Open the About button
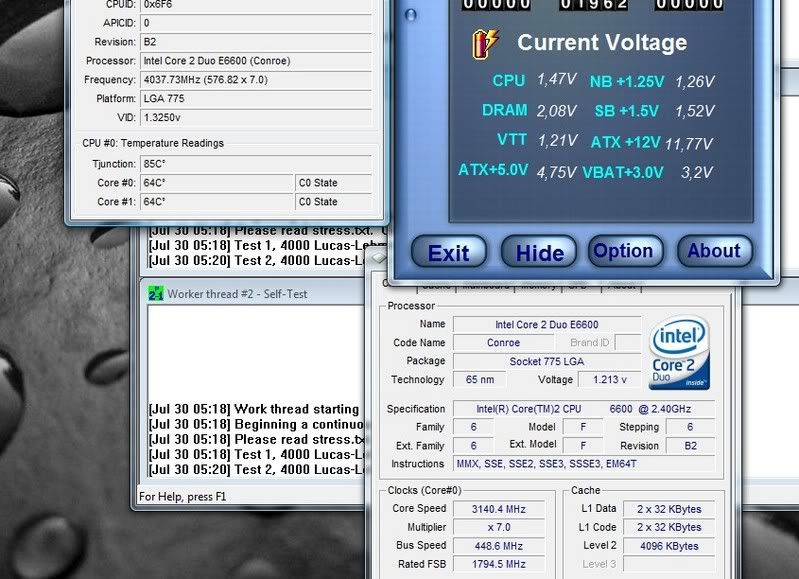 point(714,251)
